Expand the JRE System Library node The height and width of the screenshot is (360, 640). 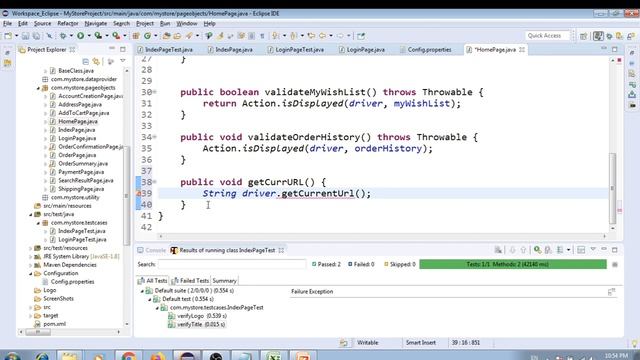click(x=31, y=257)
